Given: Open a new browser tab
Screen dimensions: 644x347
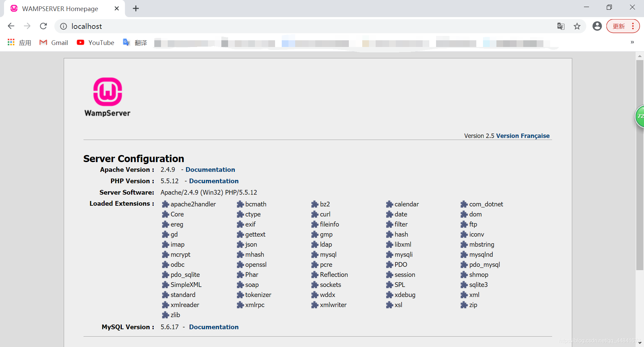Looking at the screenshot, I should click(x=136, y=8).
